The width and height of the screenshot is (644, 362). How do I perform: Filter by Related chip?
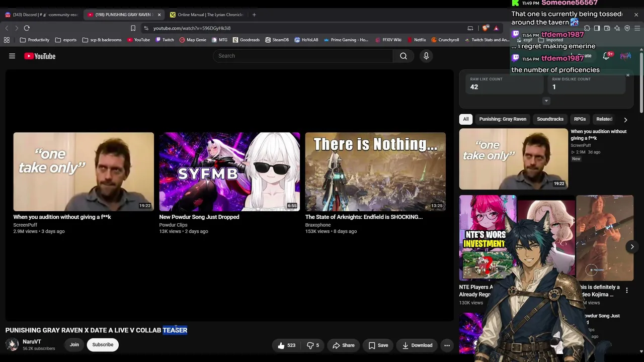click(604, 119)
